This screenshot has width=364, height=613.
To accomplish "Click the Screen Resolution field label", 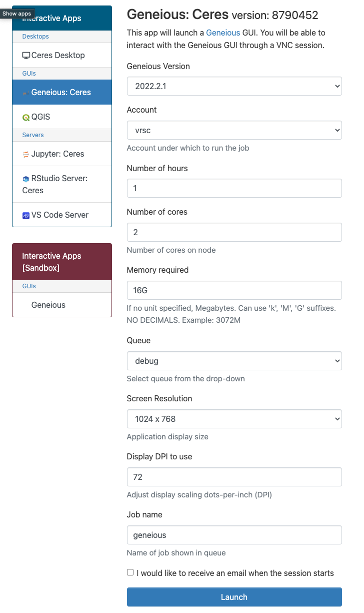I will [159, 398].
